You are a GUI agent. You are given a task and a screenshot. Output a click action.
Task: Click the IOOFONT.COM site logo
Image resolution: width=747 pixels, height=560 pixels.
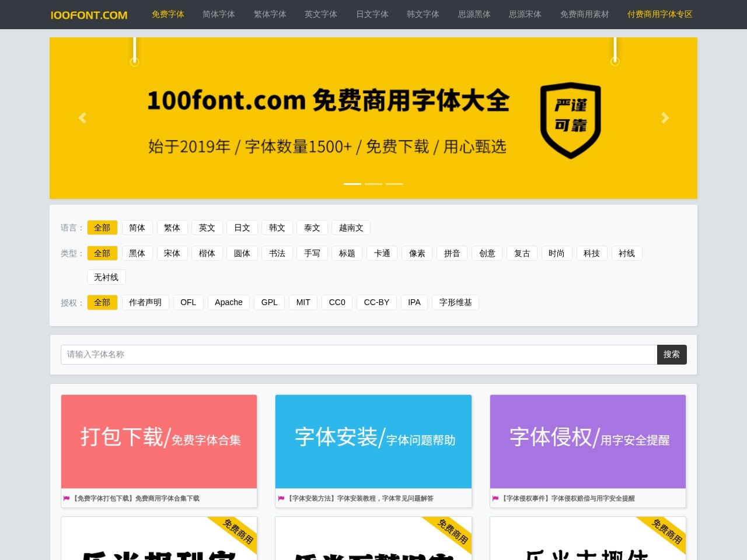(x=89, y=15)
